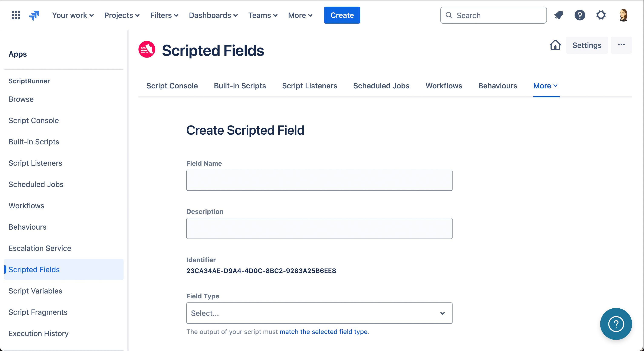Click the ScriptRunner Scripted Fields logo
644x351 pixels.
point(147,49)
